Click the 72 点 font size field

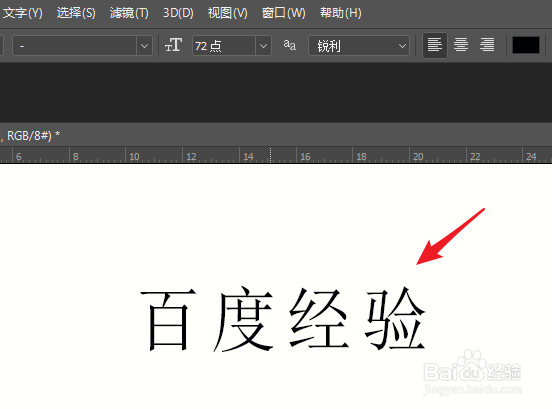pyautogui.click(x=224, y=46)
